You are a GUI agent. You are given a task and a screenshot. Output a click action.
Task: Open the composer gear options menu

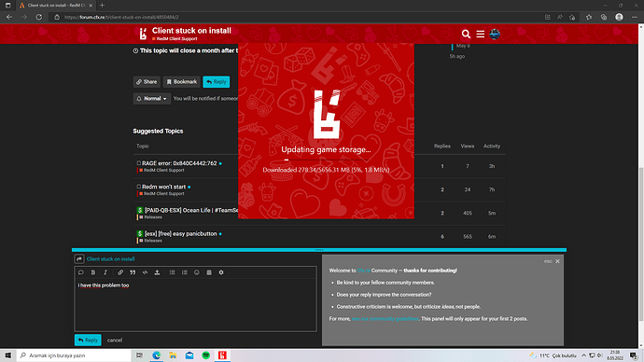pos(221,272)
